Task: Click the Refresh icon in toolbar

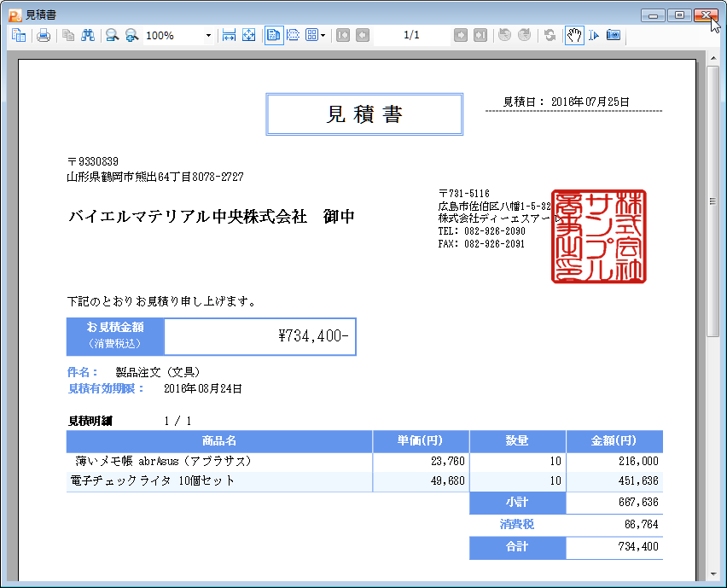Action: pos(550,36)
